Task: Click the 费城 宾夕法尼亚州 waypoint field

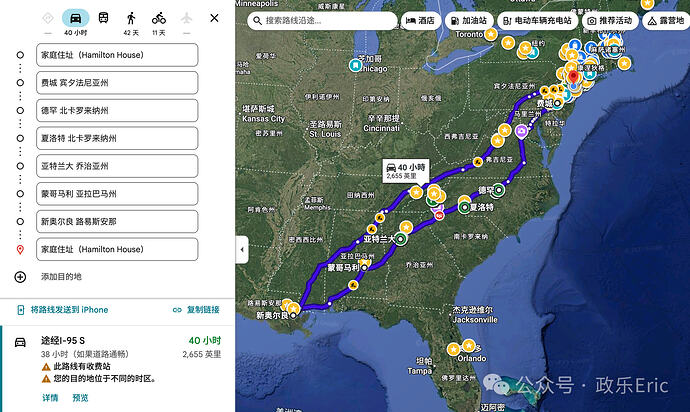Action: pos(117,82)
